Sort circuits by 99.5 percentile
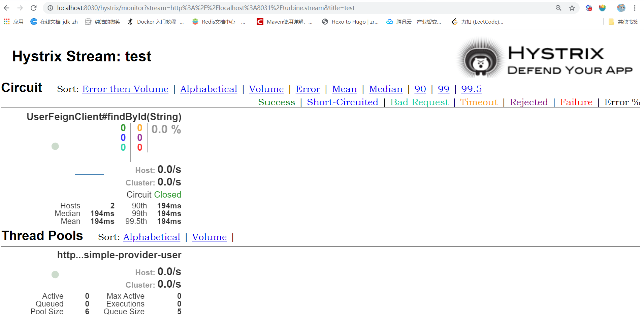The width and height of the screenshot is (644, 320). pos(471,89)
